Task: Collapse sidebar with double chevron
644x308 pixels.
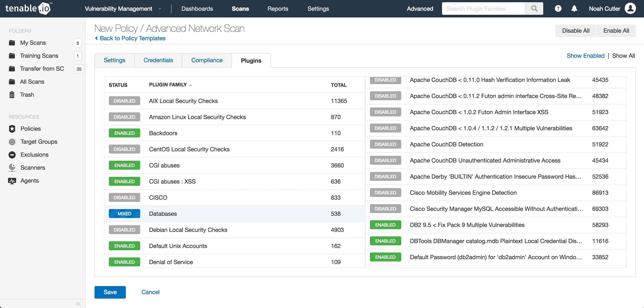Action: pos(79,304)
